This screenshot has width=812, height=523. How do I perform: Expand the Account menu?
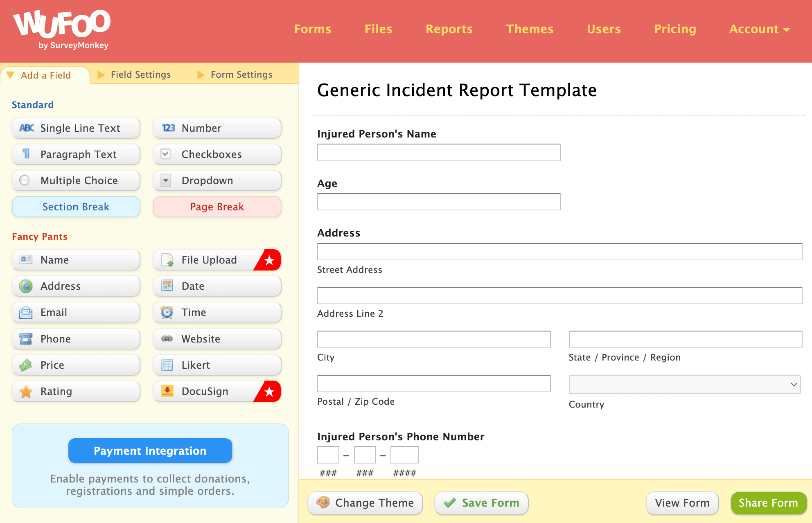point(759,29)
